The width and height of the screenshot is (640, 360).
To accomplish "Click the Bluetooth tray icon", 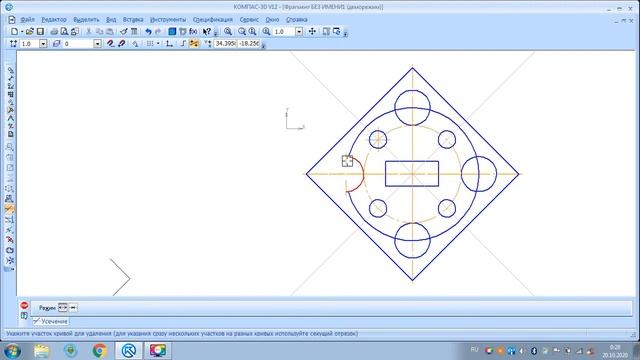I will tap(533, 351).
